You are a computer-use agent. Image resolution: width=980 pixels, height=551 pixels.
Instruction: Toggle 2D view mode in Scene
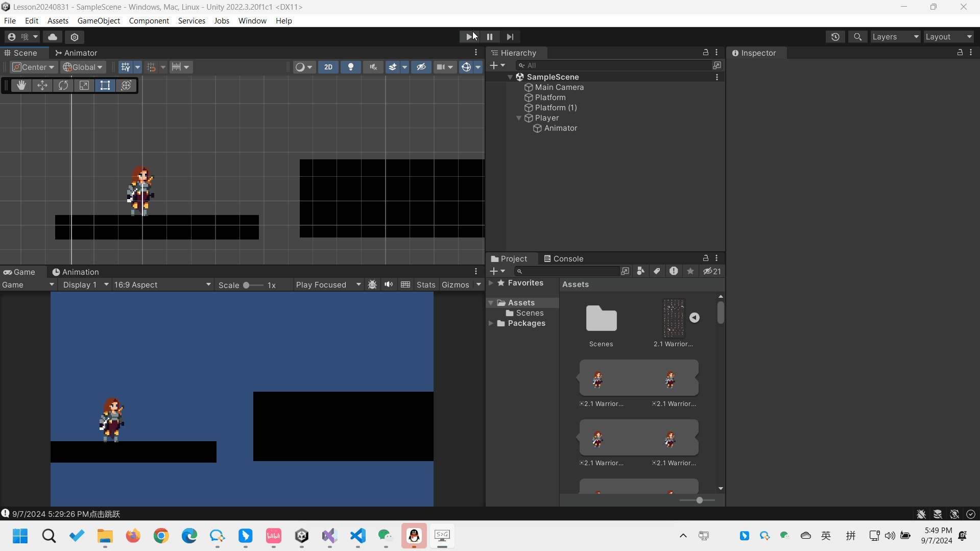pyautogui.click(x=328, y=67)
